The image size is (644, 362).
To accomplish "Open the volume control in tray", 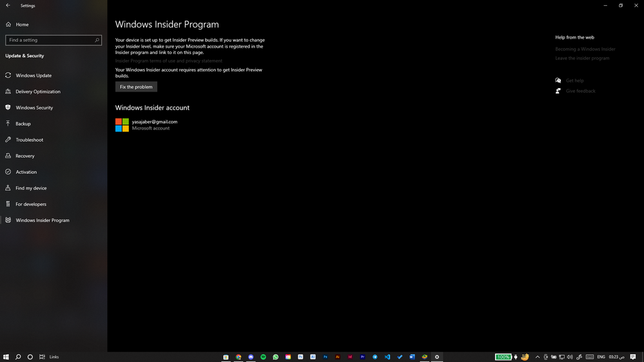I will click(570, 357).
